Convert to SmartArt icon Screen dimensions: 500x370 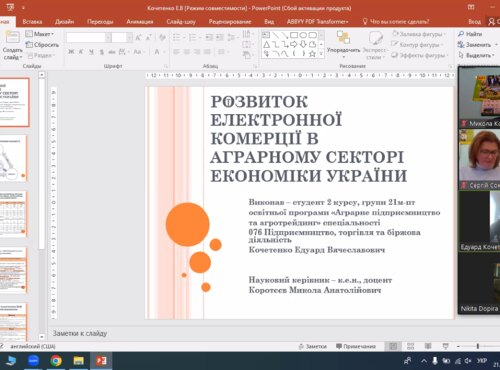247,55
